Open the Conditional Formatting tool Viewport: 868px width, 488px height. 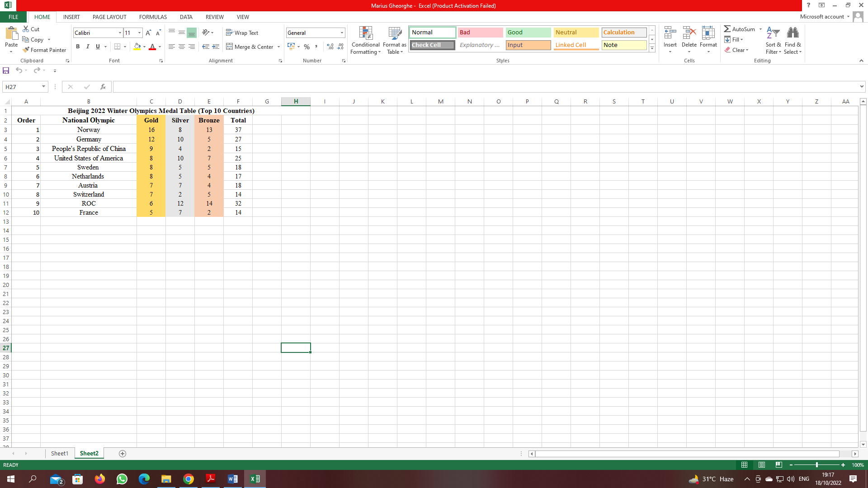[x=365, y=40]
